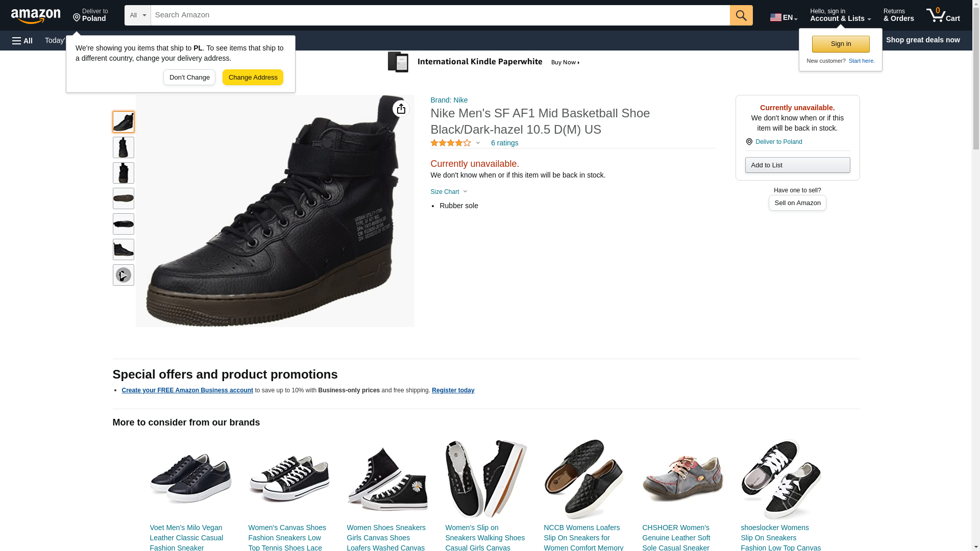Open the All hamburger menu
The image size is (980, 551).
22,40
